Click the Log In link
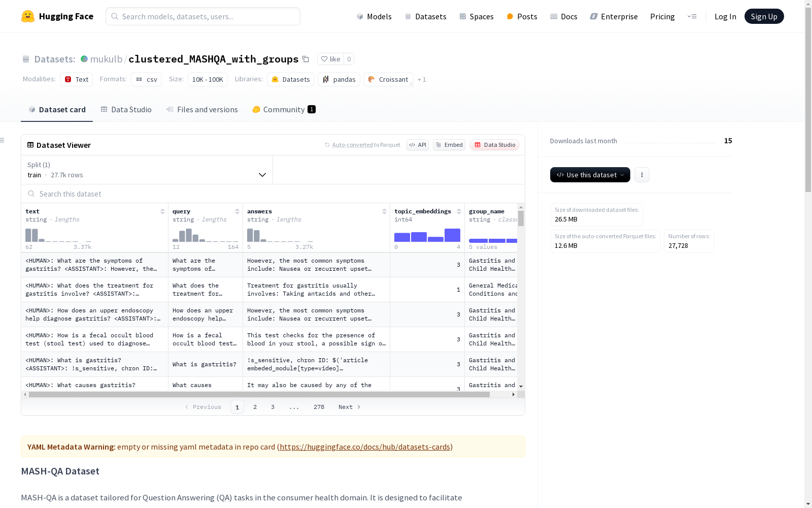Viewport: 812px width, 508px height. coord(725,16)
